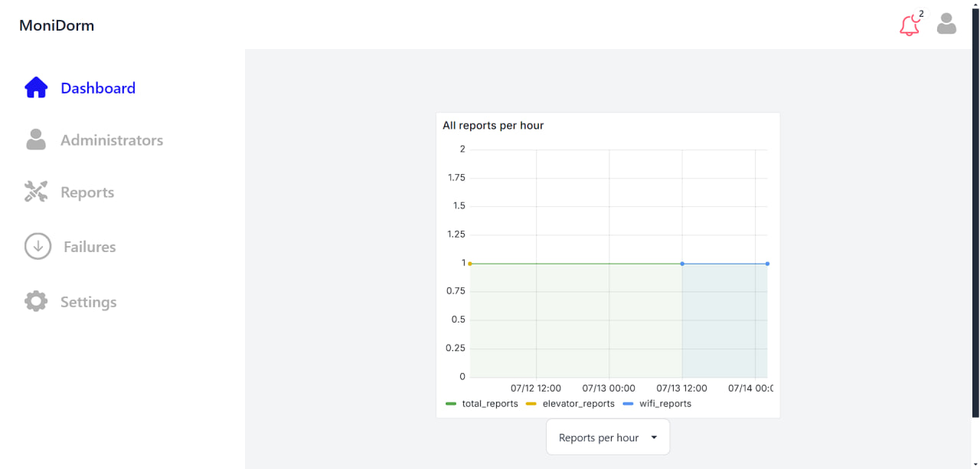Select the Failures menu label

(x=90, y=247)
